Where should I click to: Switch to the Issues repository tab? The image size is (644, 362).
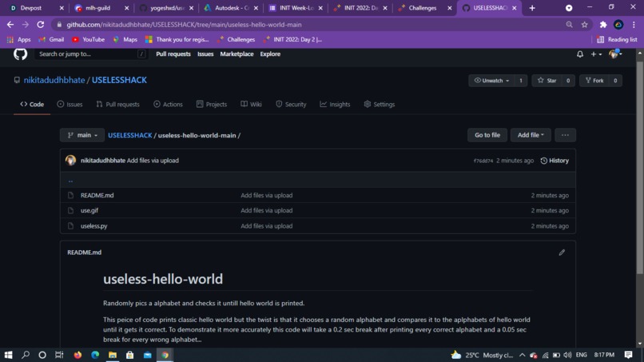pyautogui.click(x=70, y=105)
